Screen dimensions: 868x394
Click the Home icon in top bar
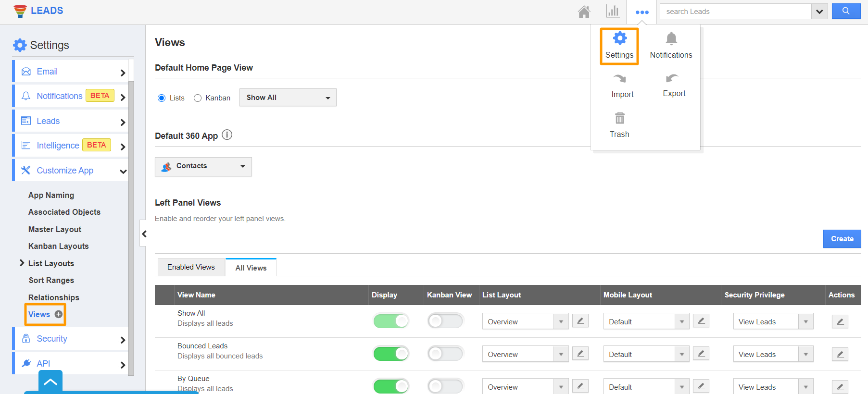(x=584, y=12)
